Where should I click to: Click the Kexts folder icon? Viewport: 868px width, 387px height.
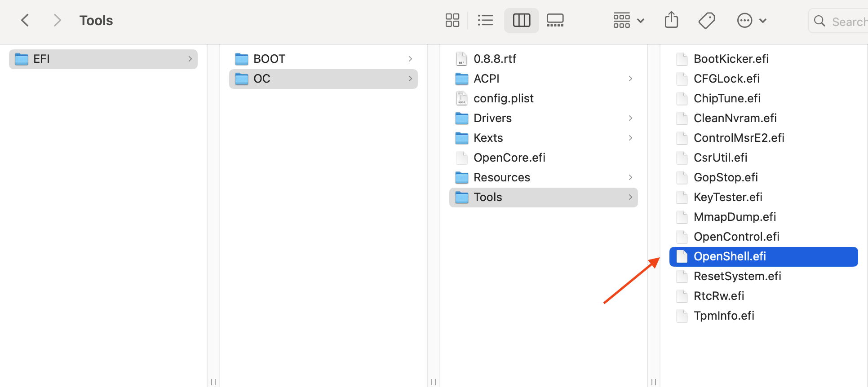462,138
